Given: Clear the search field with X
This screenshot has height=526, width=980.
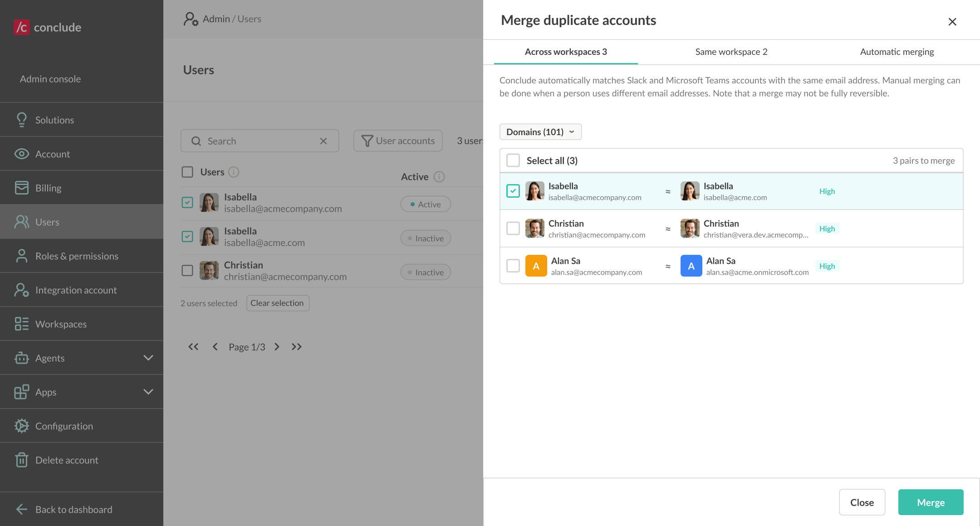Looking at the screenshot, I should click(323, 141).
